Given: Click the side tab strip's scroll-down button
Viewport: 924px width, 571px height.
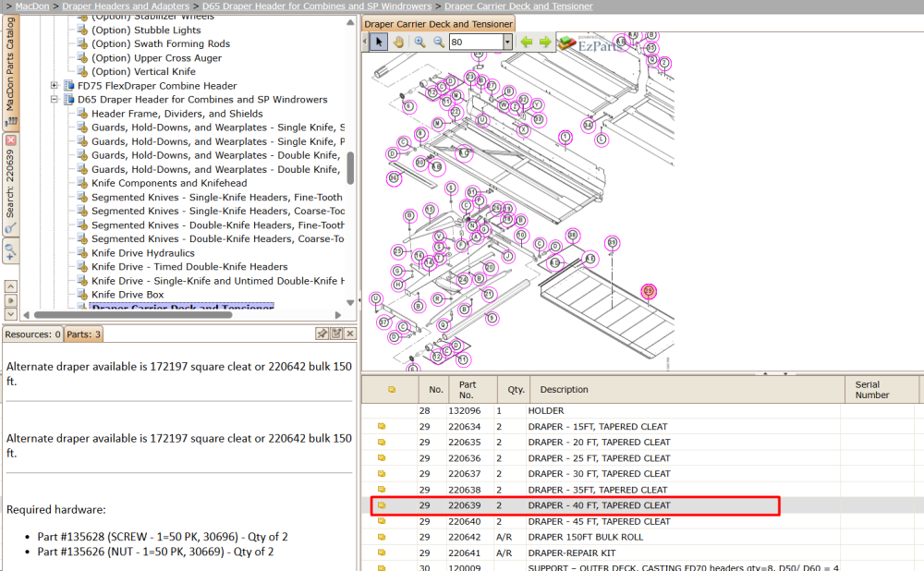Looking at the screenshot, I should 10,315.
